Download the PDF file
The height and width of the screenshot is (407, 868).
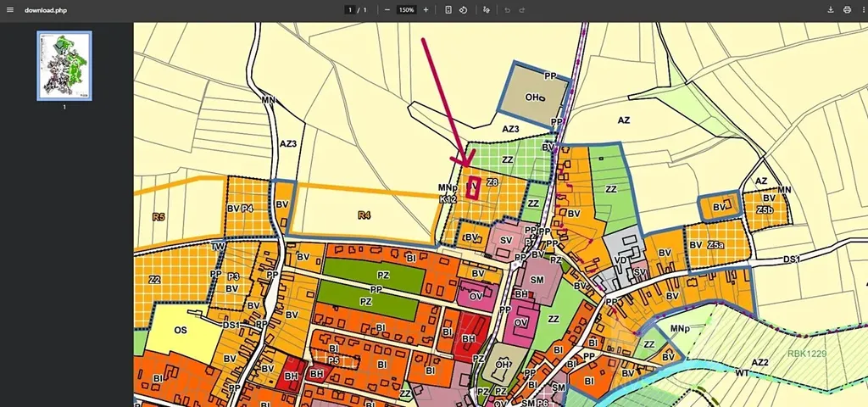pyautogui.click(x=831, y=10)
